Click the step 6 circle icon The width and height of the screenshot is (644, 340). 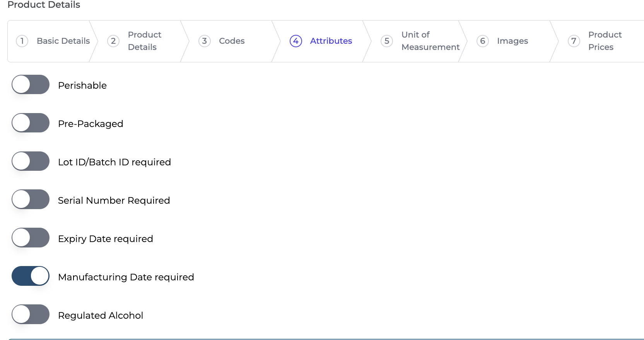[x=483, y=41]
